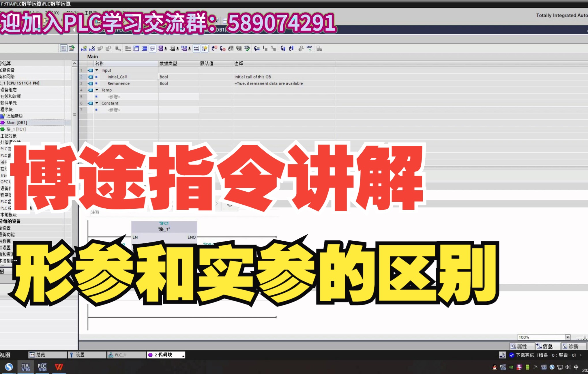Open the 设置 editor bar tab

click(87, 355)
